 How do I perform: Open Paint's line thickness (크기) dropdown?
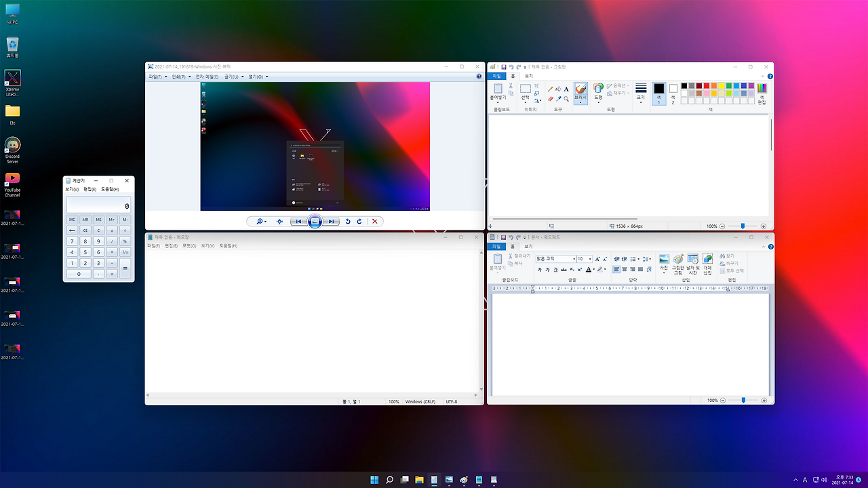(x=640, y=95)
